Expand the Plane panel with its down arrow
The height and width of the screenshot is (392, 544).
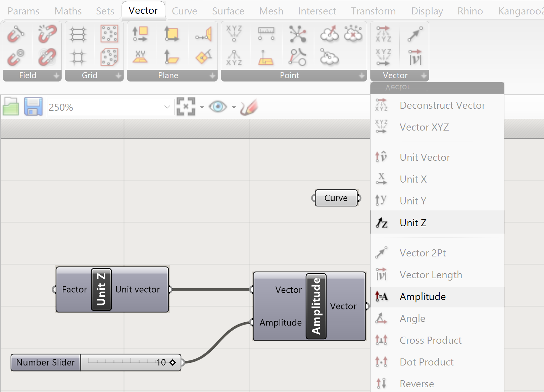coord(212,76)
